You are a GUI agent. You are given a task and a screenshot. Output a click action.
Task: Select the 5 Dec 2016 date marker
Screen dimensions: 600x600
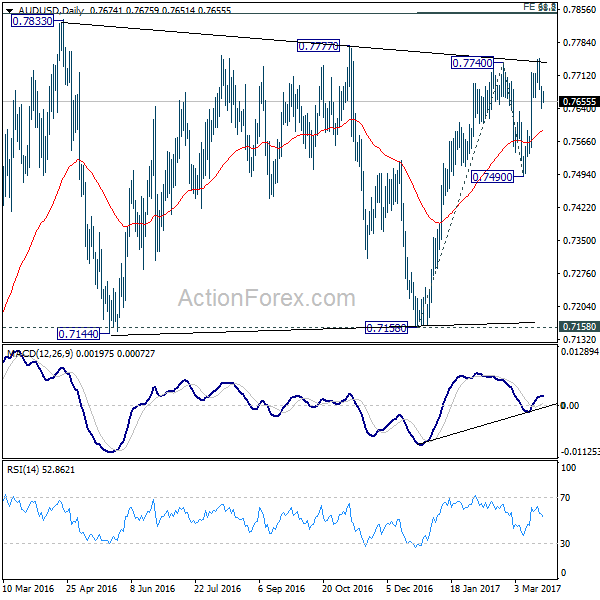[x=409, y=588]
